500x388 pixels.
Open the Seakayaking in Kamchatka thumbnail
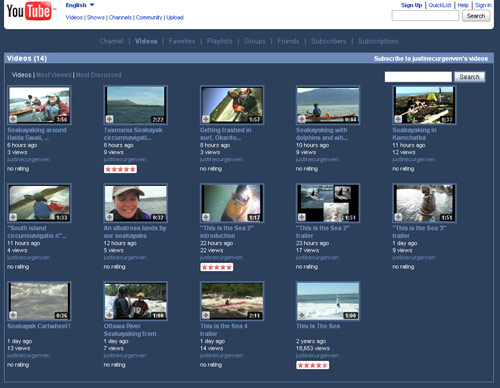[424, 105]
